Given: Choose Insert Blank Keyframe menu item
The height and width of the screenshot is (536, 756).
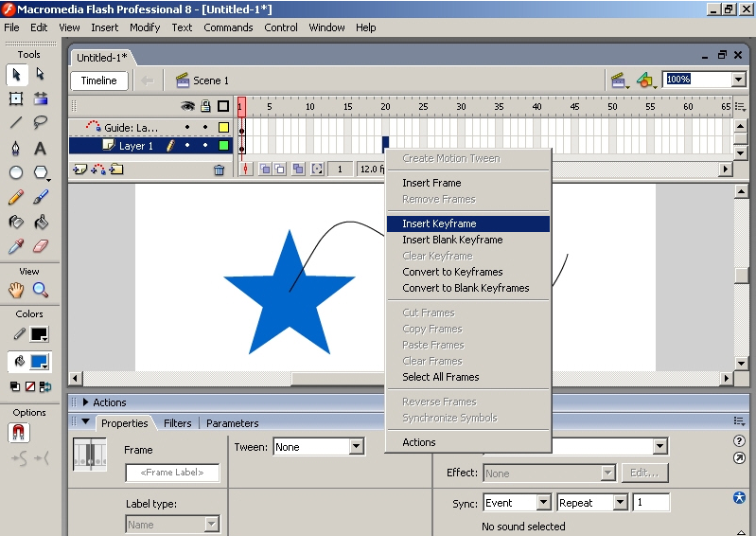Looking at the screenshot, I should click(468, 240).
